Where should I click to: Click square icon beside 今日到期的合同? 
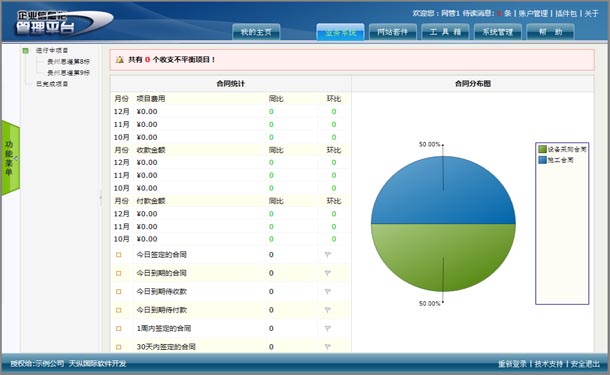pos(119,273)
